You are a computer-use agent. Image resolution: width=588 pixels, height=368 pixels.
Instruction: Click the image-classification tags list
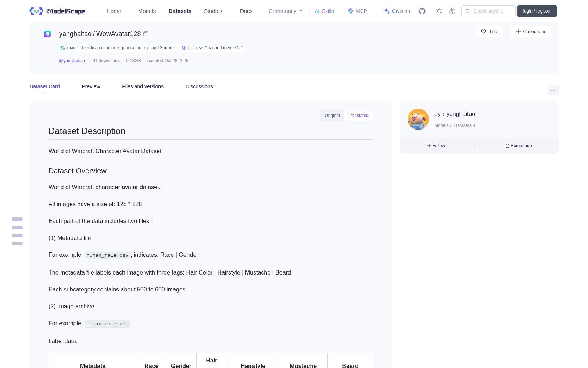click(120, 48)
